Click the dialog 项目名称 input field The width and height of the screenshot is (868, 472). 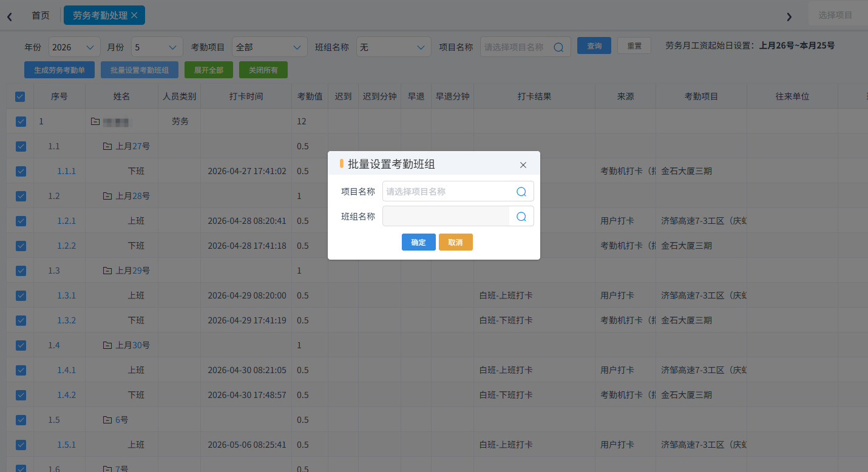point(458,191)
